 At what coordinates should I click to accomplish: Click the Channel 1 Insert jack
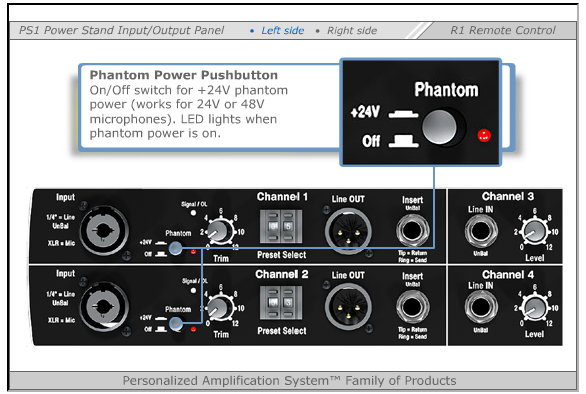click(413, 231)
